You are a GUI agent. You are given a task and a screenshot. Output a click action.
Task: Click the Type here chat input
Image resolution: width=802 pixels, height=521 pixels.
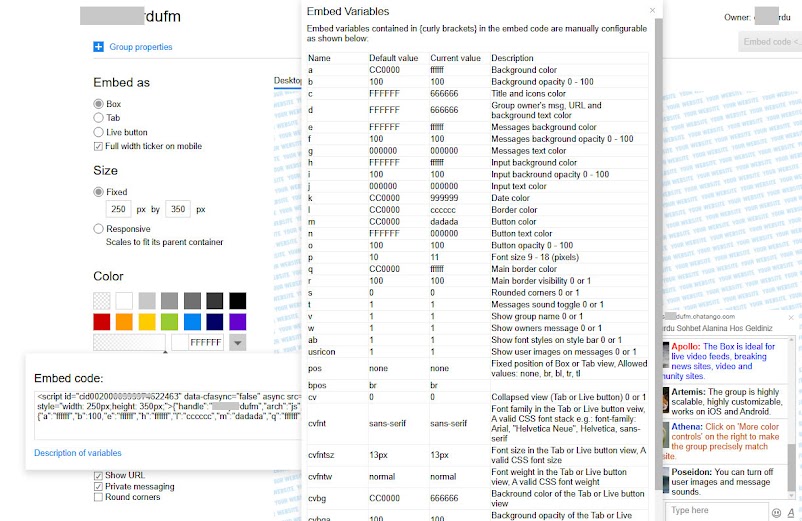716,510
